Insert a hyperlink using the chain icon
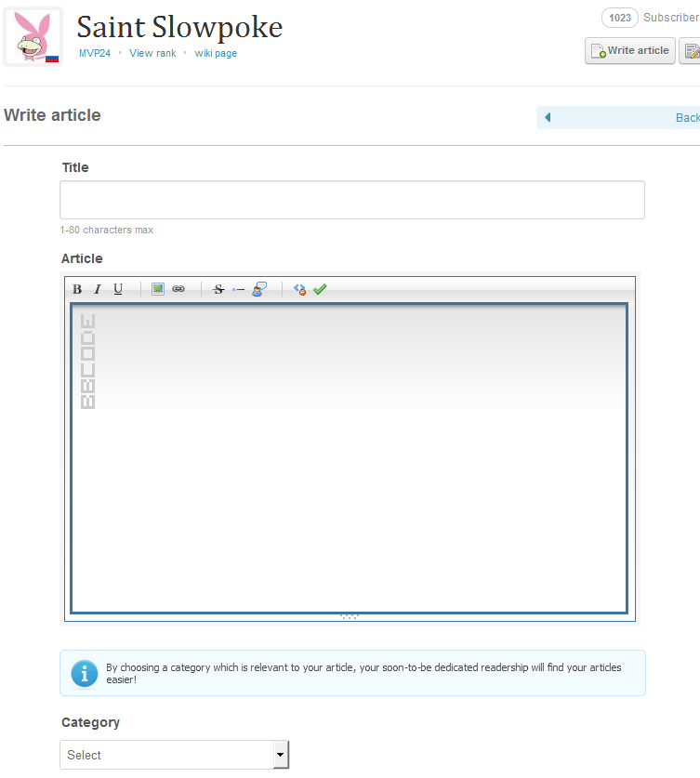700x778 pixels. tap(178, 289)
